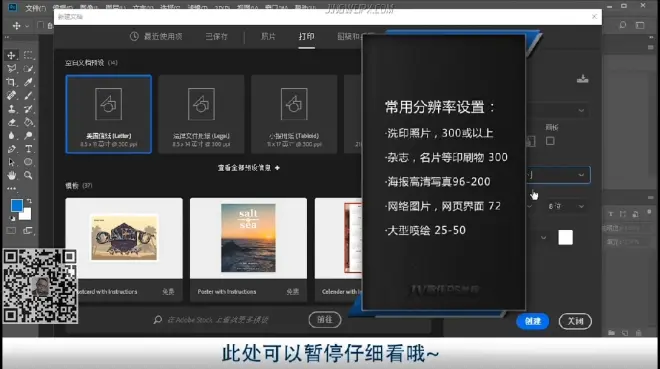660x369 pixels.
Task: Select the Hand tool
Action: [x=11, y=175]
